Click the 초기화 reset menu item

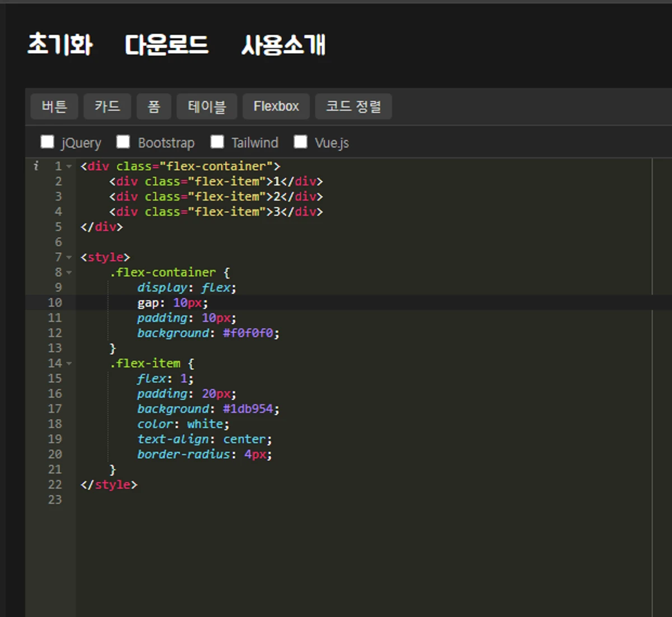[x=60, y=45]
